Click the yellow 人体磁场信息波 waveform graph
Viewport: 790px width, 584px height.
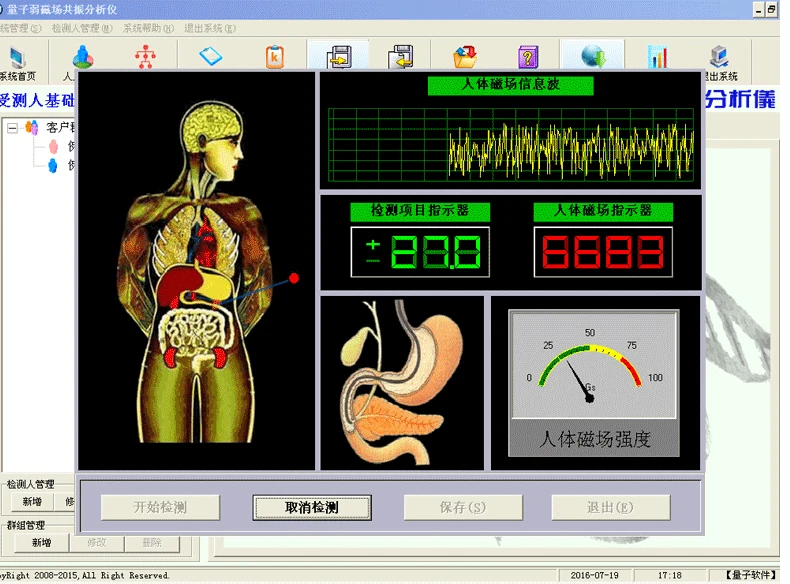511,145
